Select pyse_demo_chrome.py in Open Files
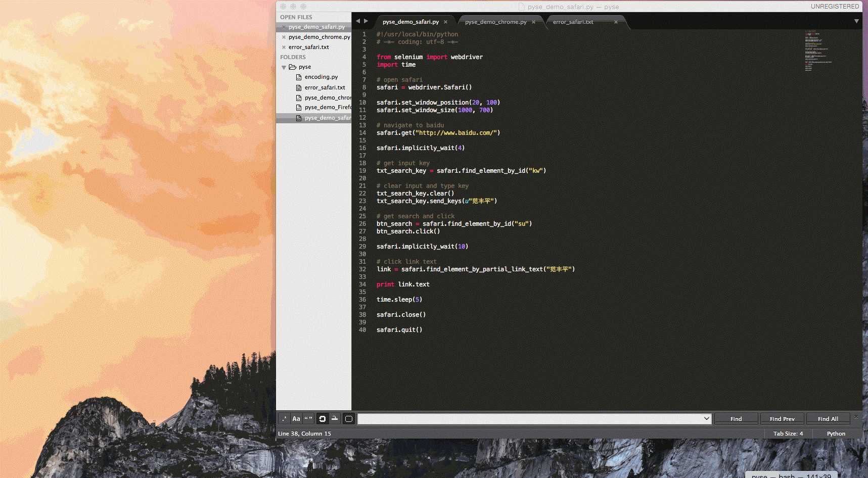This screenshot has width=868, height=478. [319, 37]
